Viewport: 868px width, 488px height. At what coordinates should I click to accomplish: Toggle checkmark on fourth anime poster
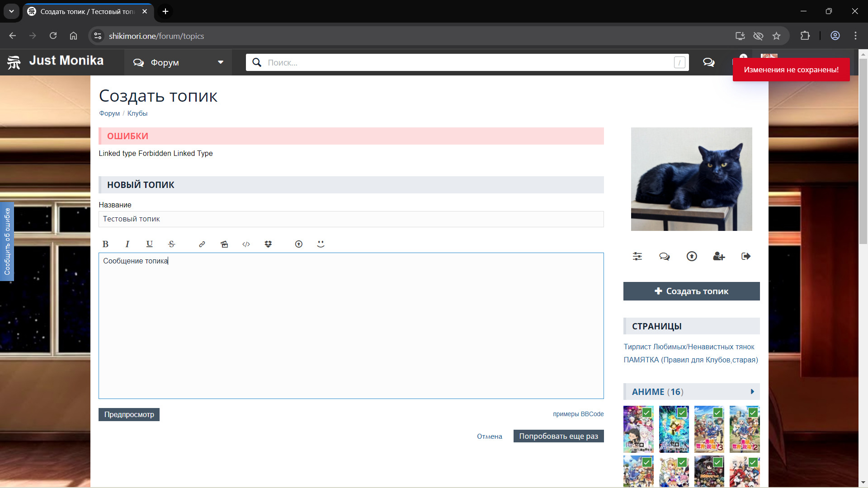tap(753, 413)
